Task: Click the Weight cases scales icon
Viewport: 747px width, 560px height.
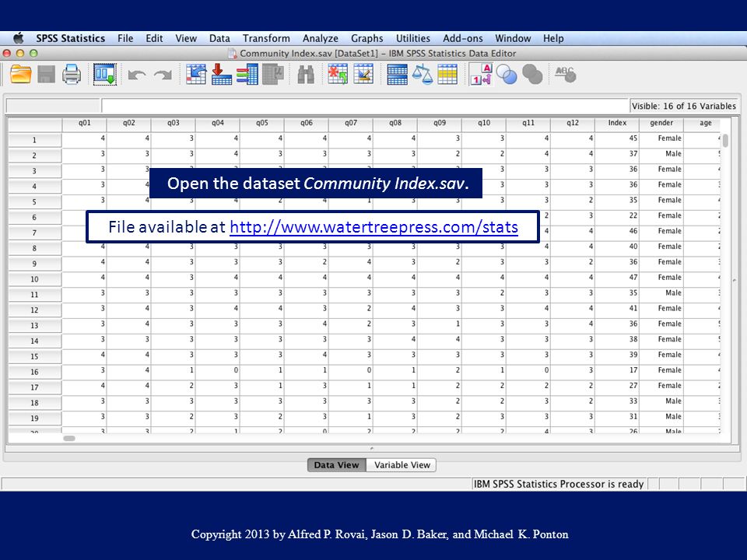Action: pos(422,75)
